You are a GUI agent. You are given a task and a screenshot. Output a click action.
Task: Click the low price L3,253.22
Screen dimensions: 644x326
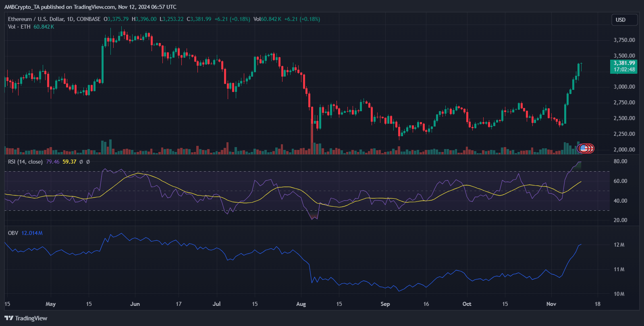(172, 19)
